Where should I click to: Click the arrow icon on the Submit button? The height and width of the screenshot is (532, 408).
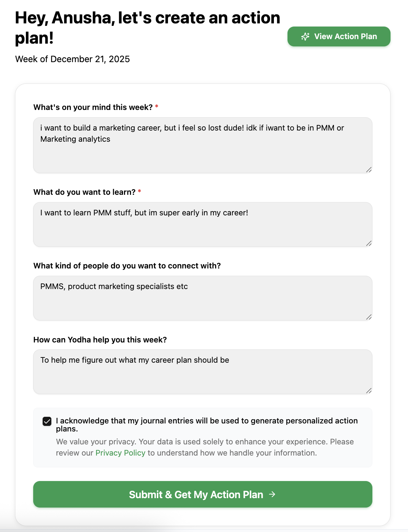pyautogui.click(x=272, y=494)
